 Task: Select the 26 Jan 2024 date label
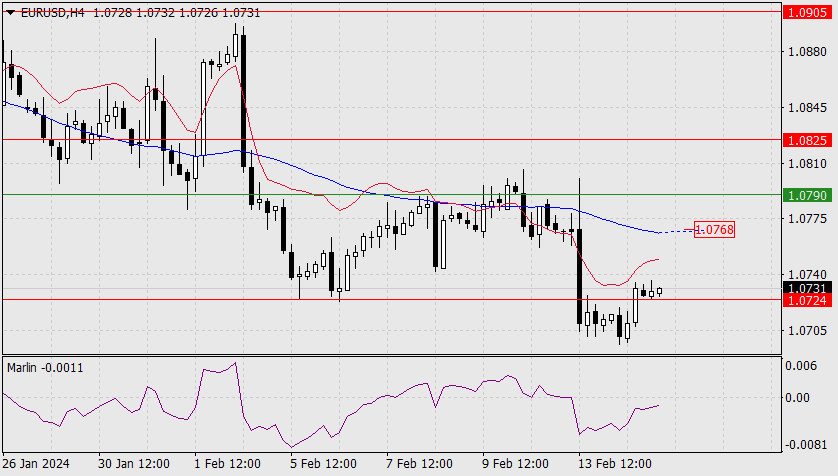36,464
